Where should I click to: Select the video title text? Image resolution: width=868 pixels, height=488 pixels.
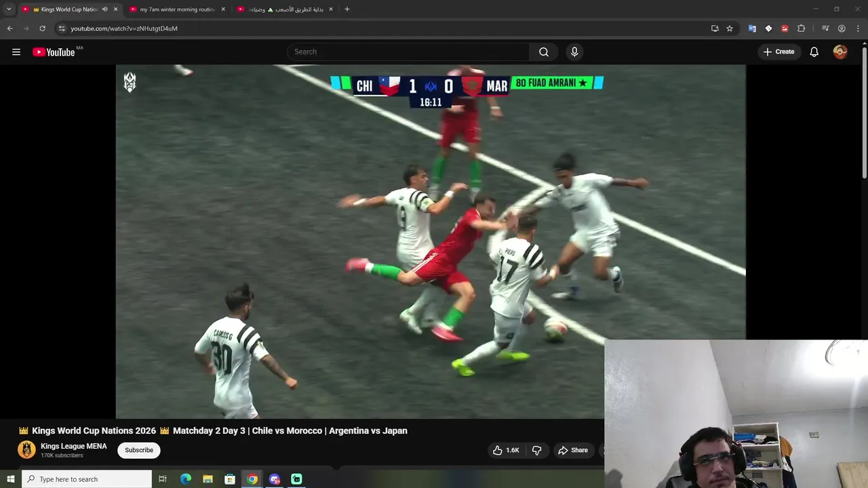(213, 431)
